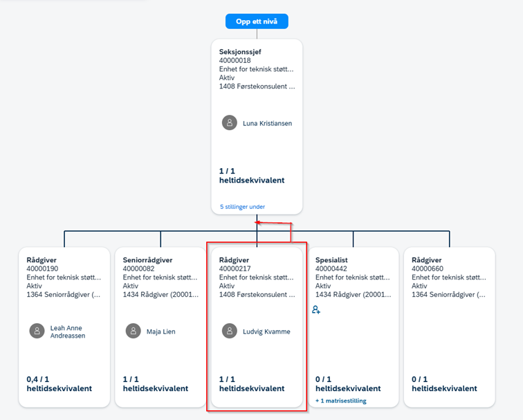The width and height of the screenshot is (523, 420).
Task: Select the Seksjonssjef card title
Action: 240,52
